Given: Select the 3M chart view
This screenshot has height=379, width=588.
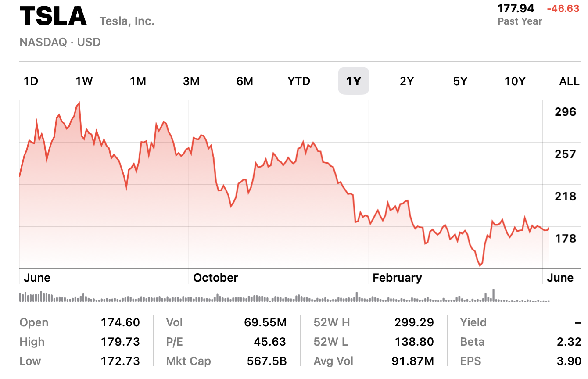Looking at the screenshot, I should tap(192, 81).
